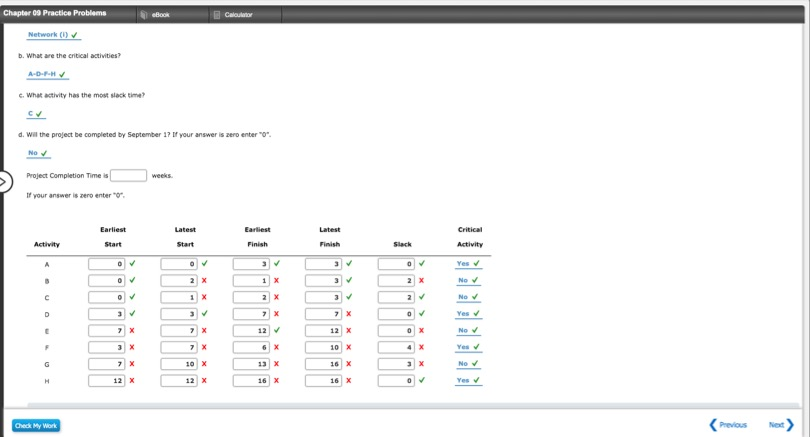
Task: Click green checkmark beside activity E Earliest Finish
Action: coord(277,330)
